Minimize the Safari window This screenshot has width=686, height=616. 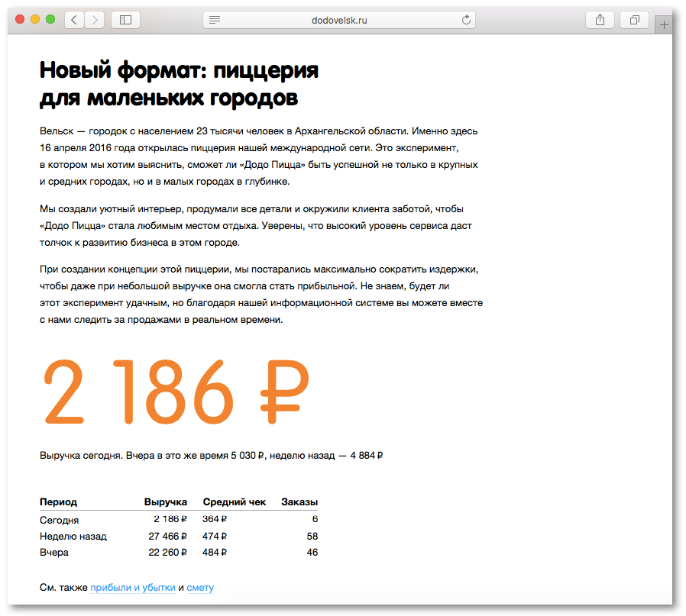35,19
